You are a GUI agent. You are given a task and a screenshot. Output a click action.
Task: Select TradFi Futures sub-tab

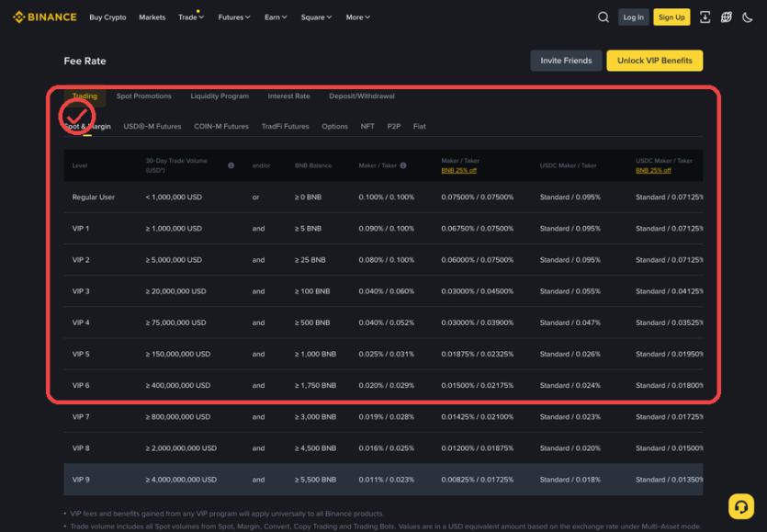click(285, 126)
